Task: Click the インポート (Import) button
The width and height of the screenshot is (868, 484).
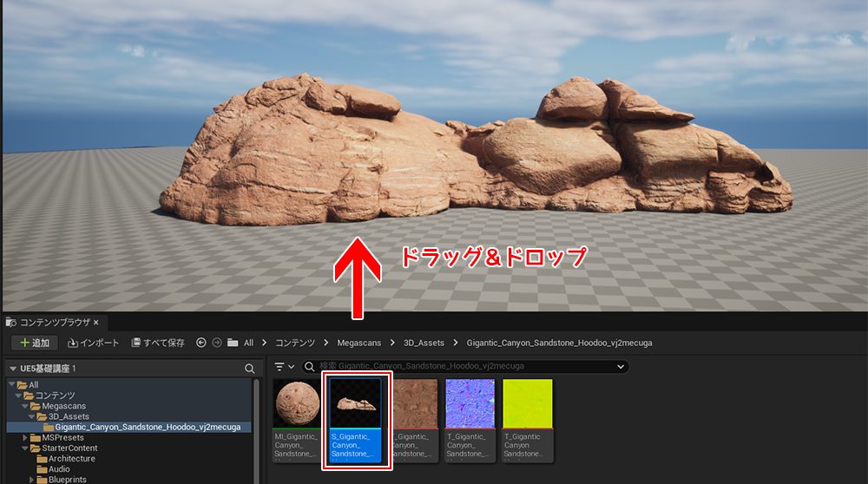Action: click(x=94, y=343)
